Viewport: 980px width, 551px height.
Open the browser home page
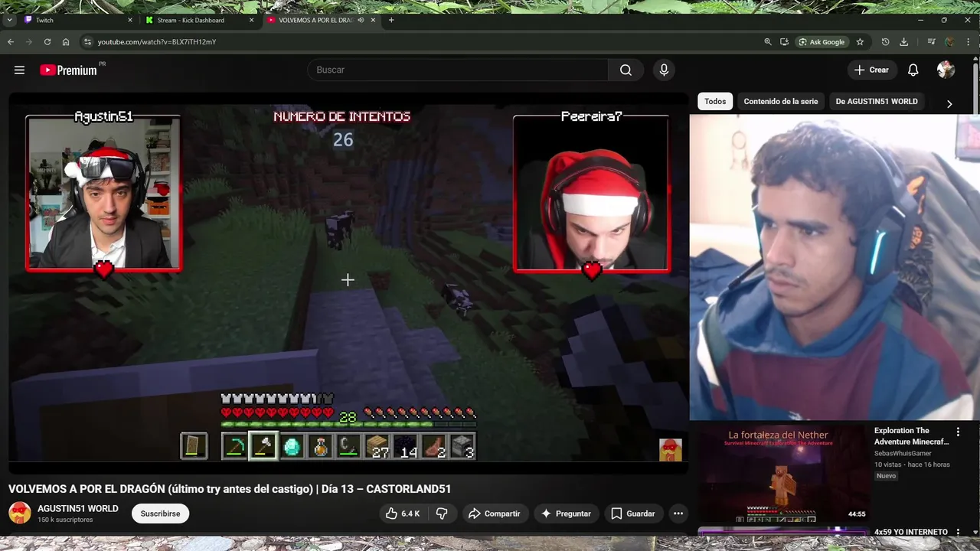tap(66, 41)
